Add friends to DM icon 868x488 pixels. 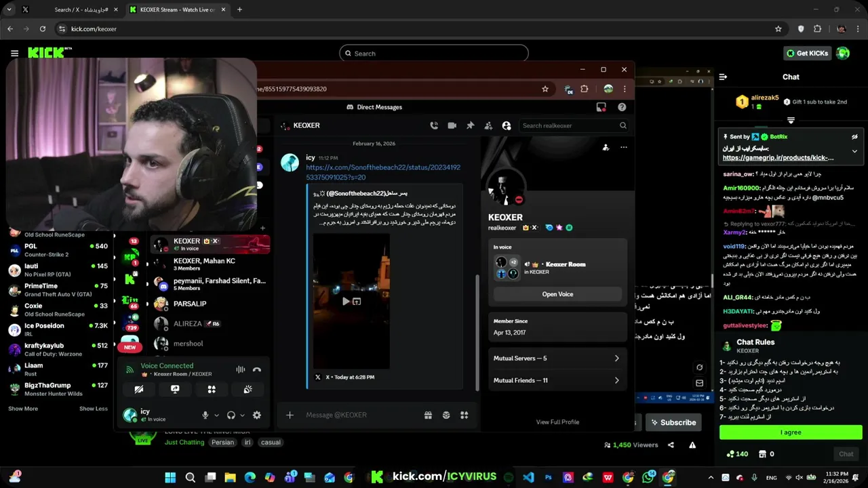488,125
